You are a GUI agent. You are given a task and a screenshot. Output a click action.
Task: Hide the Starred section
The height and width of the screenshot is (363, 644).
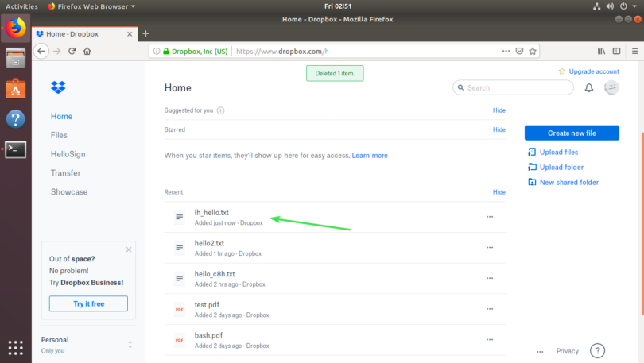(x=499, y=129)
